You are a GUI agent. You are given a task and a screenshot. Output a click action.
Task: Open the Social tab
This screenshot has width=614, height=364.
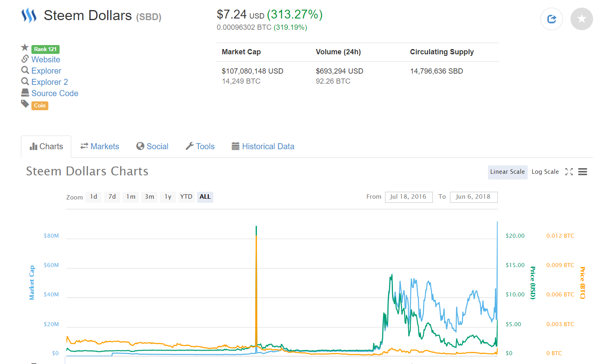[152, 146]
